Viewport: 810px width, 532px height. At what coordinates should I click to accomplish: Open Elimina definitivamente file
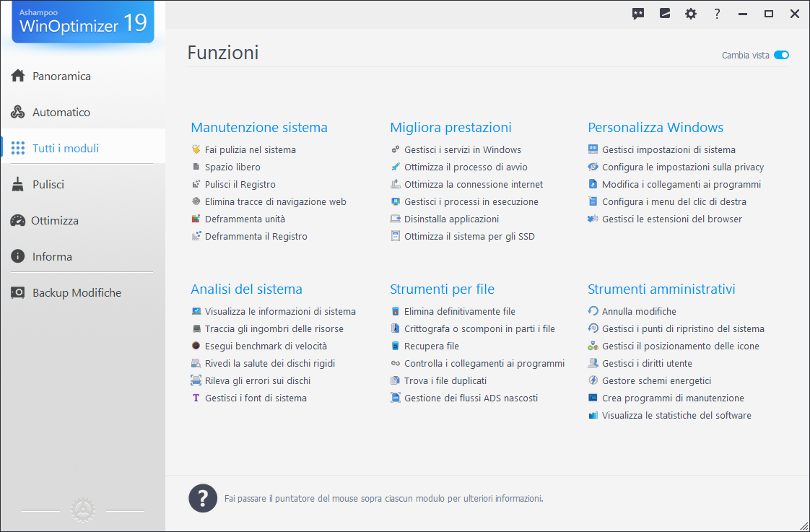click(460, 311)
